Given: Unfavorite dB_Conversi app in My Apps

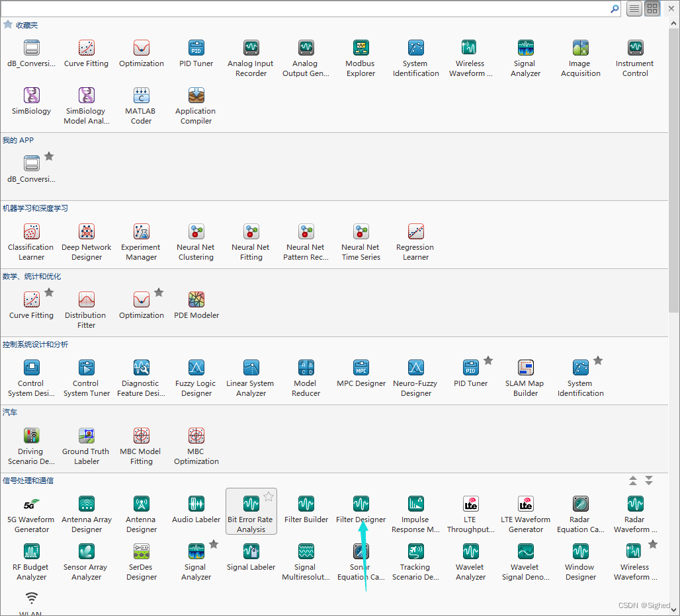Looking at the screenshot, I should (x=49, y=157).
